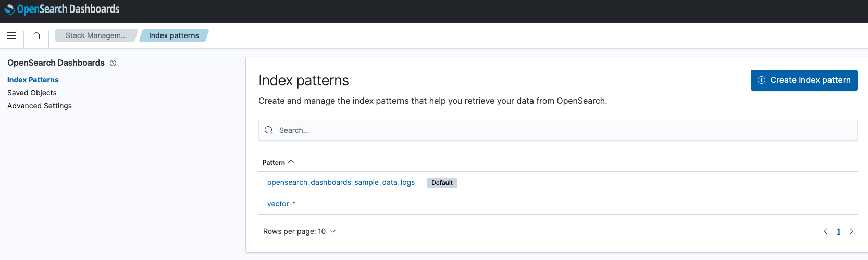Viewport: 868px width, 260px height.
Task: Click the Index patterns breadcrumb
Action: [174, 35]
